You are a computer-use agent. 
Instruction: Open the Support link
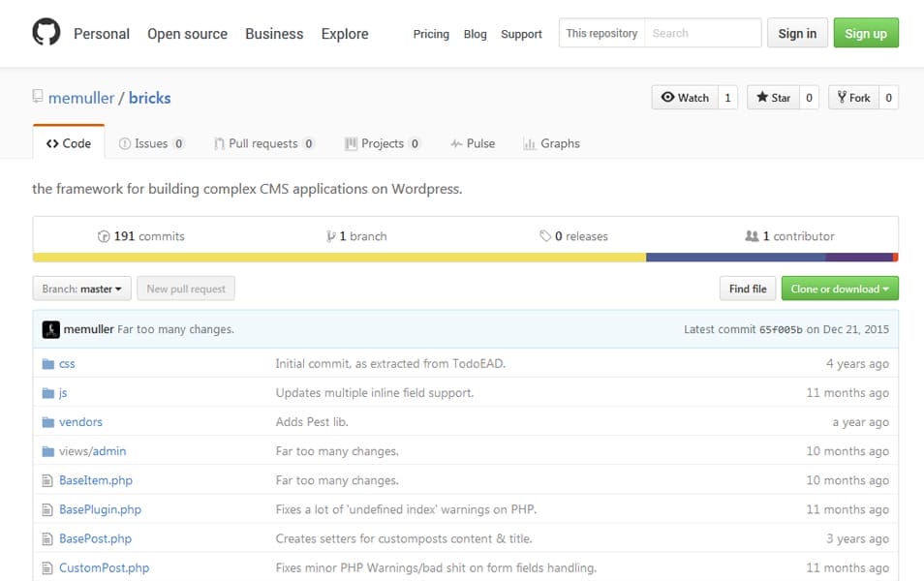(x=521, y=34)
